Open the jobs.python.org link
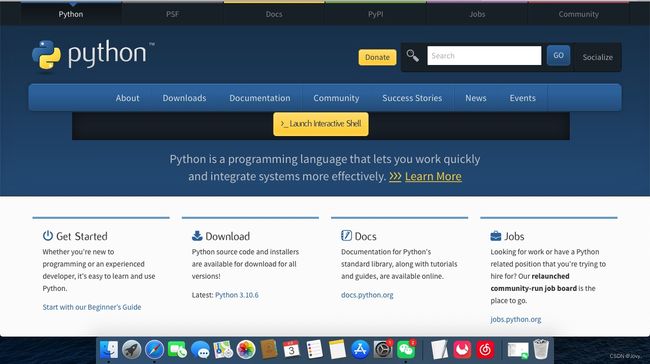The height and width of the screenshot is (364, 650). [x=516, y=320]
